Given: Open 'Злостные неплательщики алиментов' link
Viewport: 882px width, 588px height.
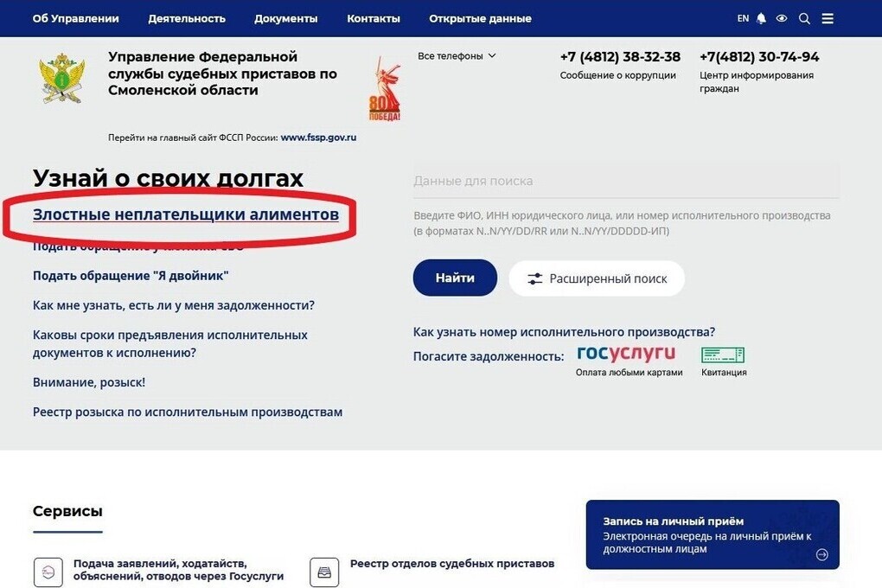Looking at the screenshot, I should [186, 214].
